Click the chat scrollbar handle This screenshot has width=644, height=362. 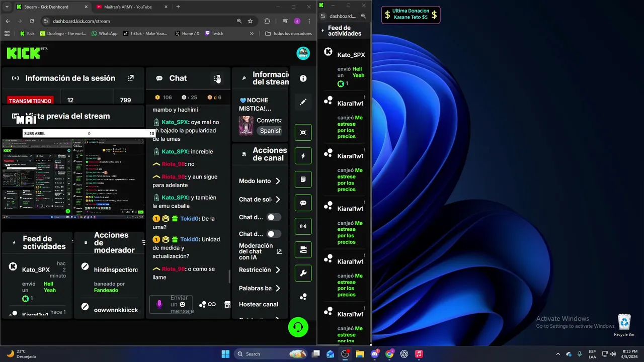click(x=230, y=277)
